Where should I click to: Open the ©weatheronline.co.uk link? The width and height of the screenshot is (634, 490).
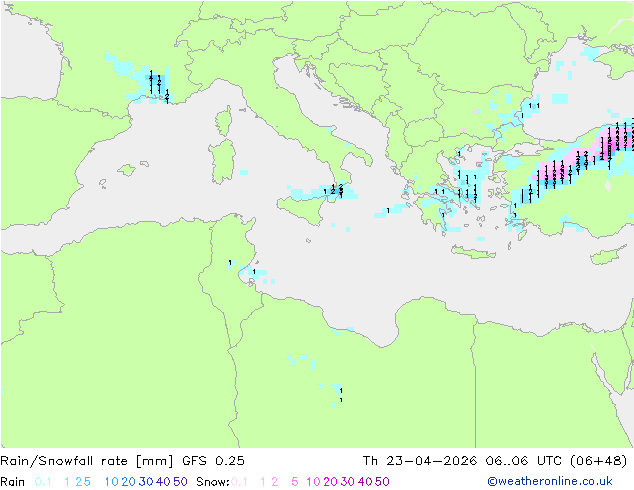pyautogui.click(x=550, y=482)
